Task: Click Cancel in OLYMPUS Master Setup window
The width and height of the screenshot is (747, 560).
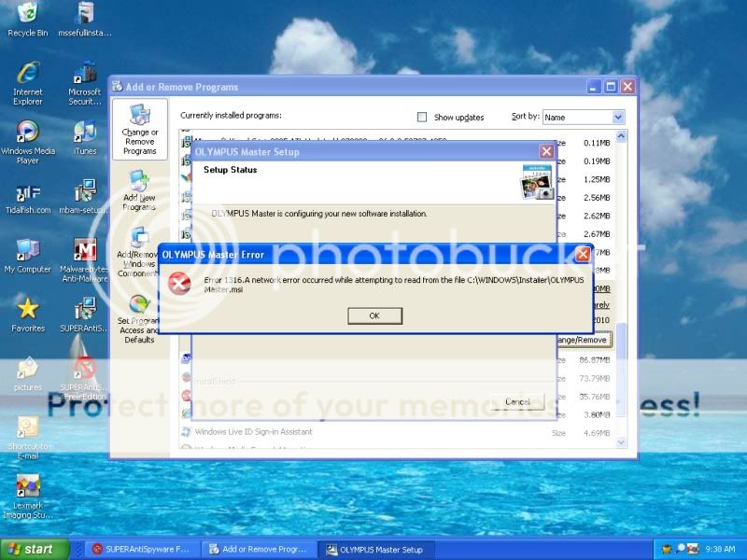Action: point(517,402)
